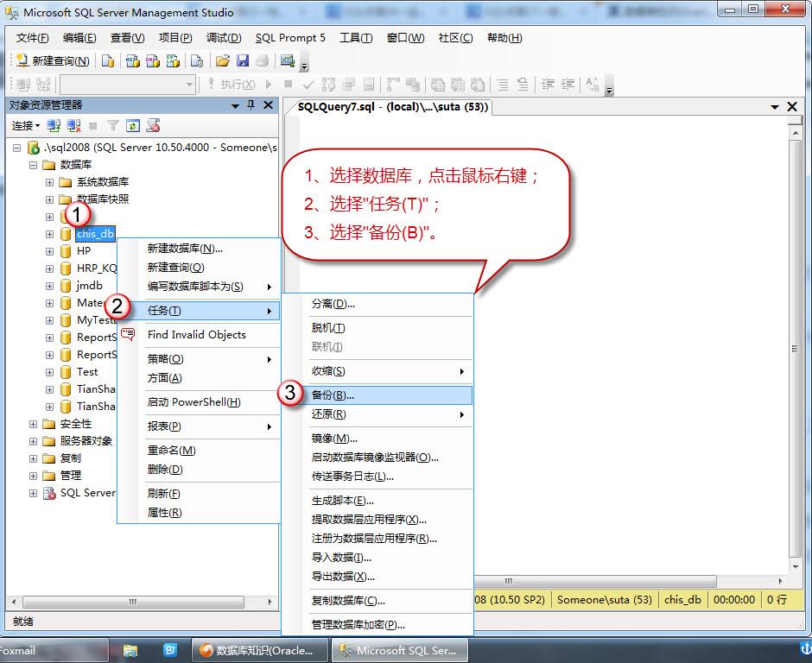Click Find Invalid Objects menu entry
The image size is (812, 663).
[x=199, y=335]
